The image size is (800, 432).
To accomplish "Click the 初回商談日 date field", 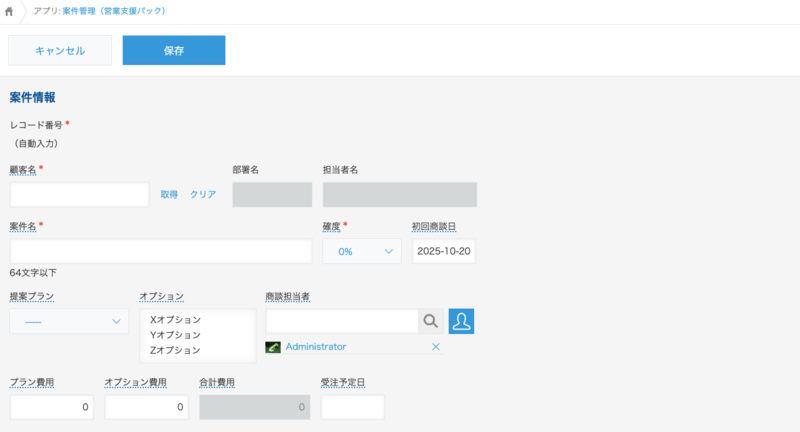I will click(444, 252).
